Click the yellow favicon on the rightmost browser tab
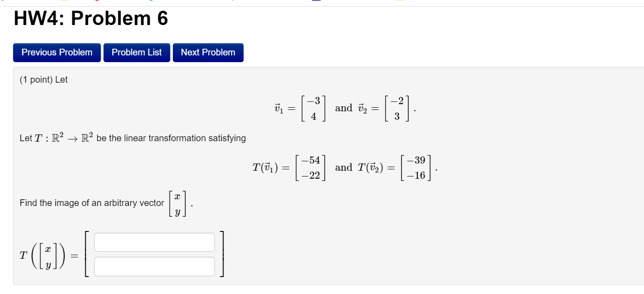Image resolution: width=644 pixels, height=294 pixels. [400, 1]
